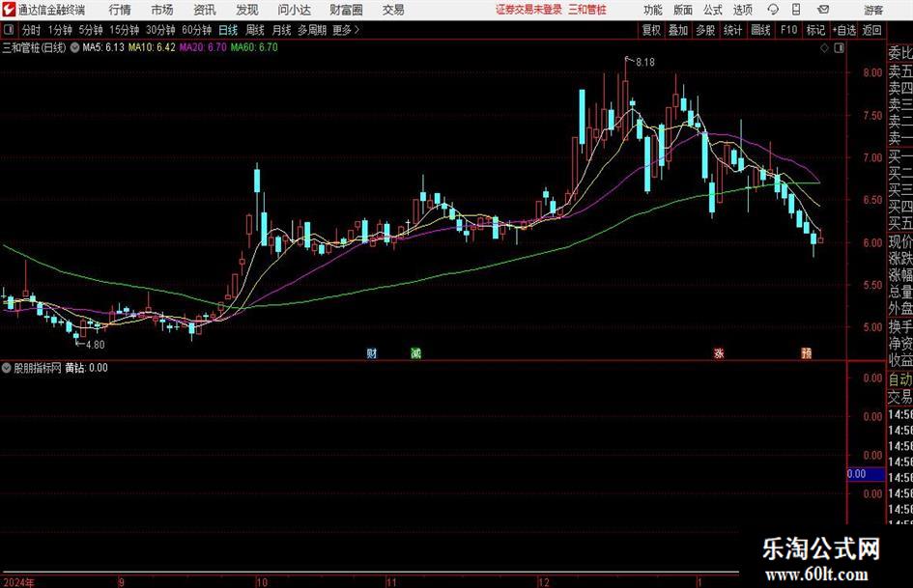Click the 三和管桩(日线) chart title
The height and width of the screenshot is (588, 913).
35,47
